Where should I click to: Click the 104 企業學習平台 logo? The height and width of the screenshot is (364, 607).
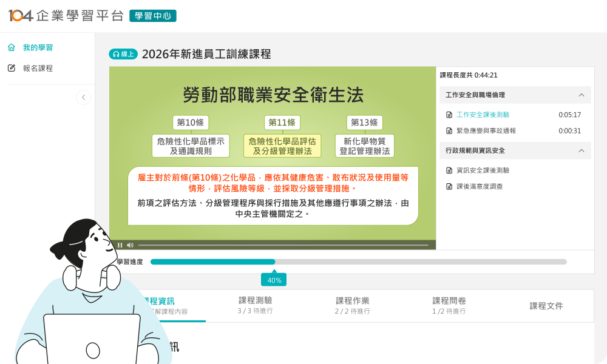point(66,16)
